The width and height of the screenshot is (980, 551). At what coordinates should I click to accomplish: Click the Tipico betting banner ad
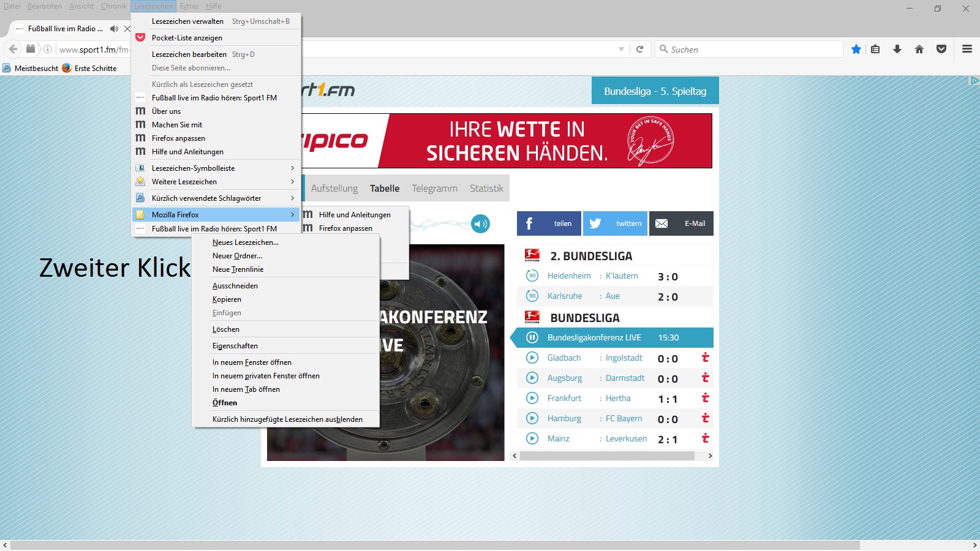(507, 141)
